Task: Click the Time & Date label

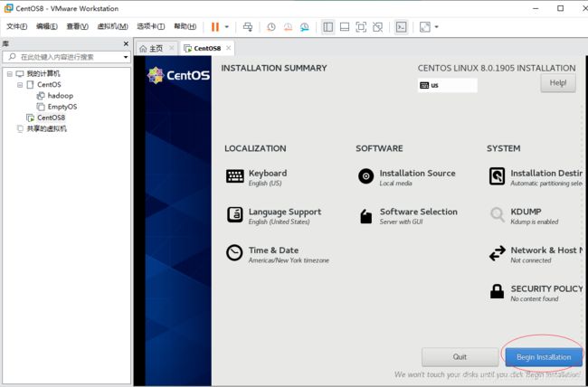Action: 273,250
